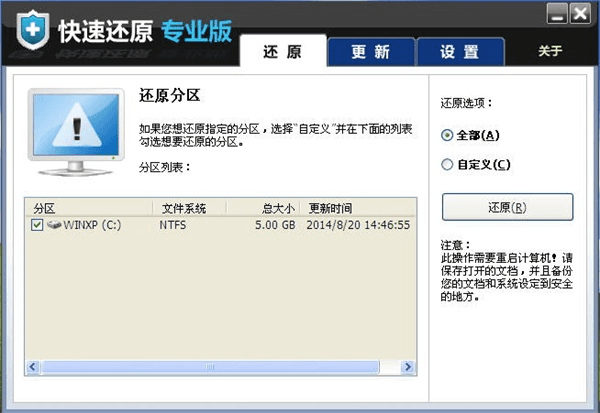Image resolution: width=600 pixels, height=413 pixels.
Task: Click the 还原分区 heading
Action: (x=170, y=95)
